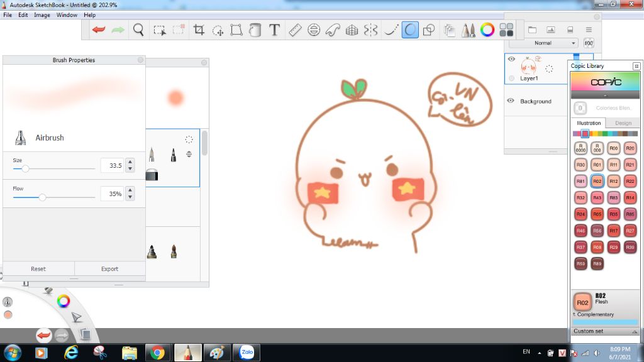Decrease brush Size with down arrow
Screen dimensions: 644x362
(130, 168)
